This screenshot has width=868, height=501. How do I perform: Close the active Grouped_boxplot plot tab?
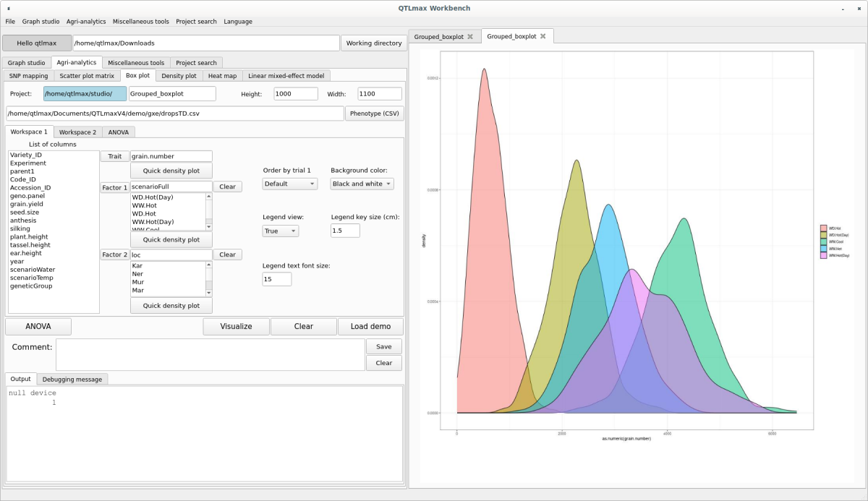click(x=542, y=36)
